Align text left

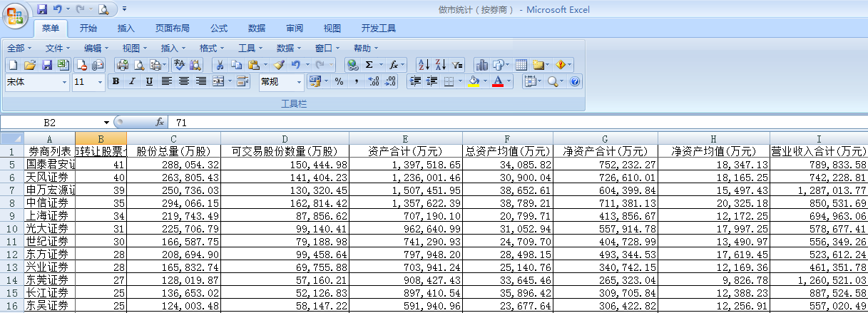(x=167, y=81)
